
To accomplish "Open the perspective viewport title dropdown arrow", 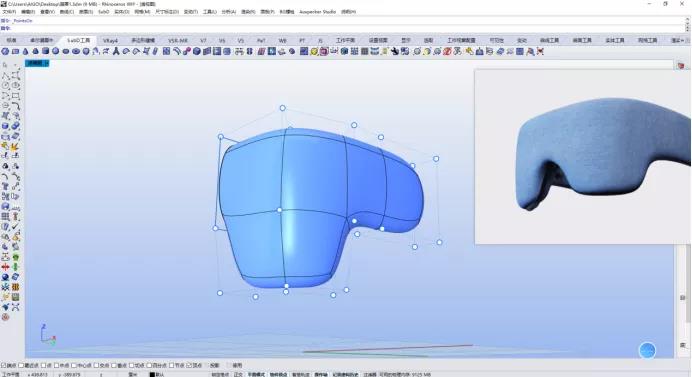I will pyautogui.click(x=47, y=63).
